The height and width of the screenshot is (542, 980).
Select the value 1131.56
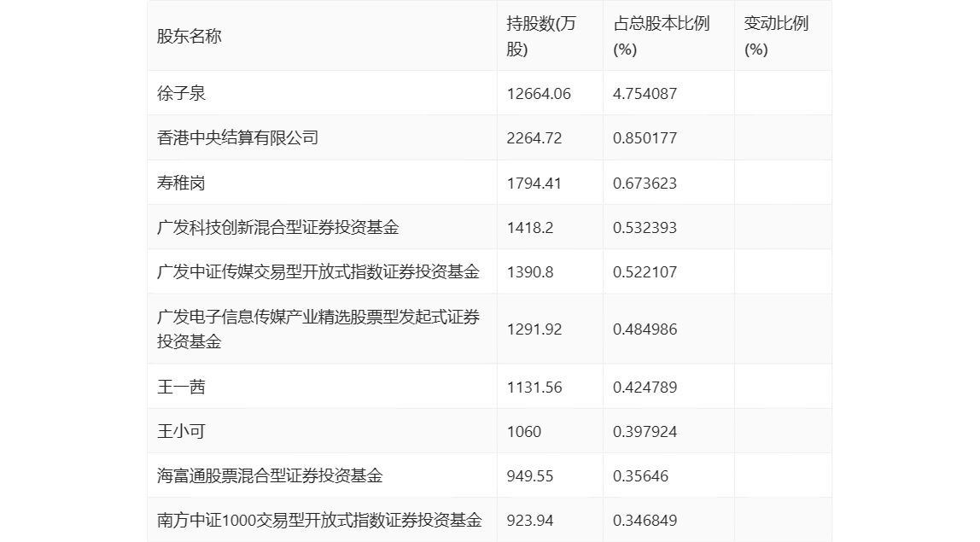534,387
